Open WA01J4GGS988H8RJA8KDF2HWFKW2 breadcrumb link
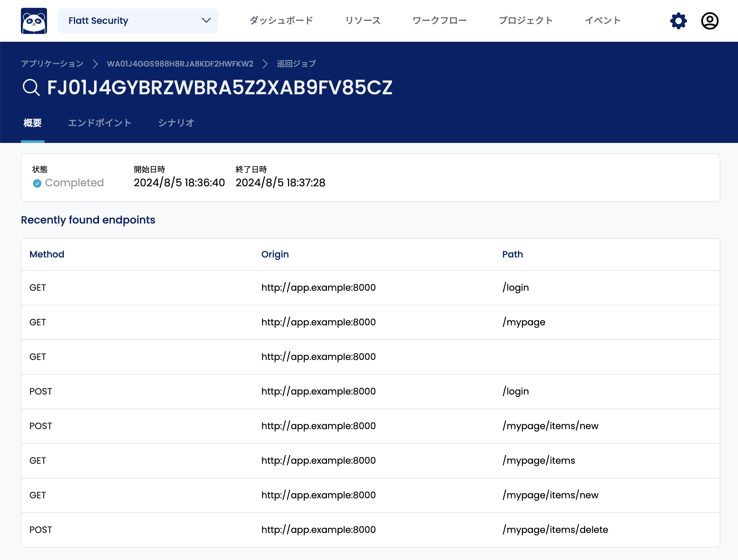Screen dimensions: 738x560 180,64
